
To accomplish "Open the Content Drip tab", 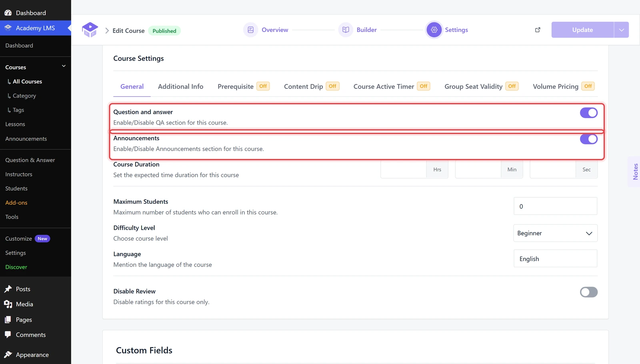I will point(312,87).
